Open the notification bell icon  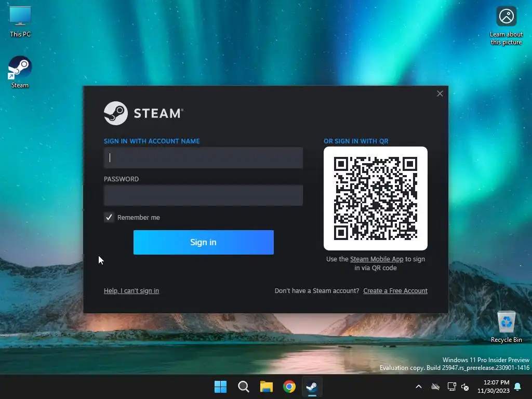(517, 387)
